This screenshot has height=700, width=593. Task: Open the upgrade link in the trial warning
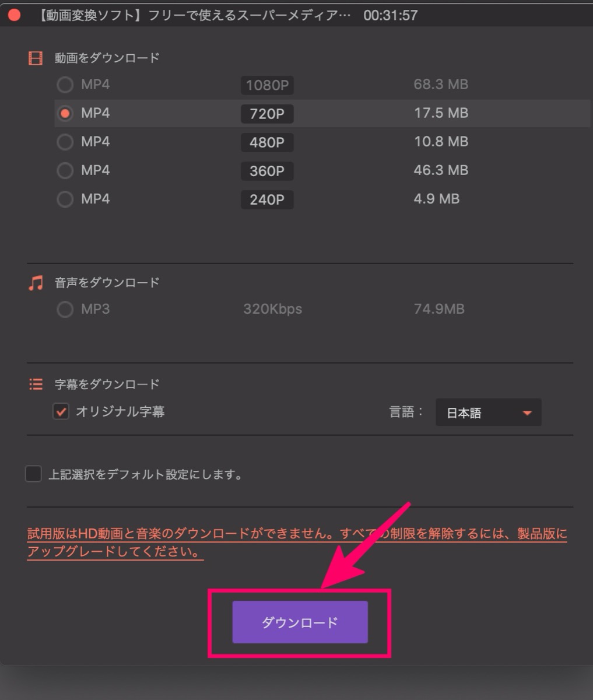297,542
